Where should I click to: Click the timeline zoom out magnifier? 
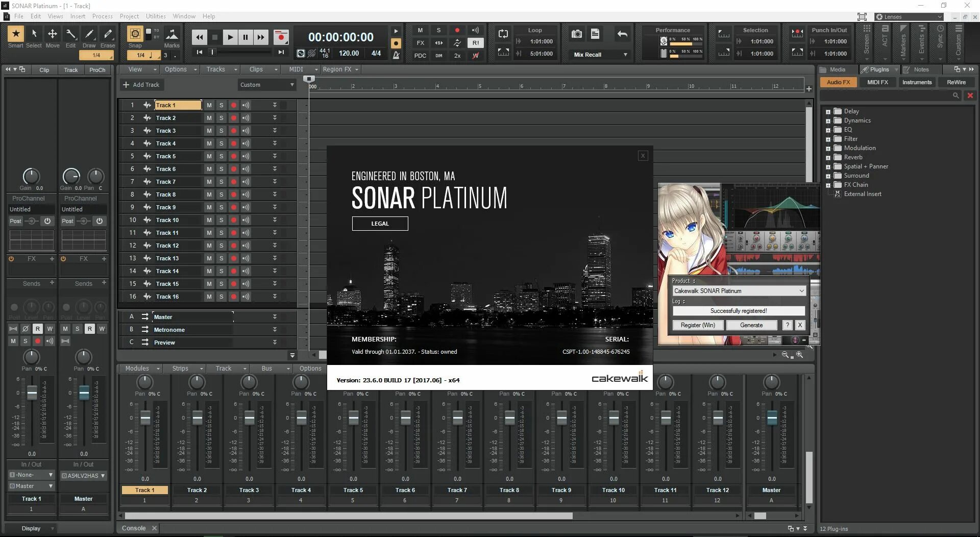pyautogui.click(x=785, y=355)
